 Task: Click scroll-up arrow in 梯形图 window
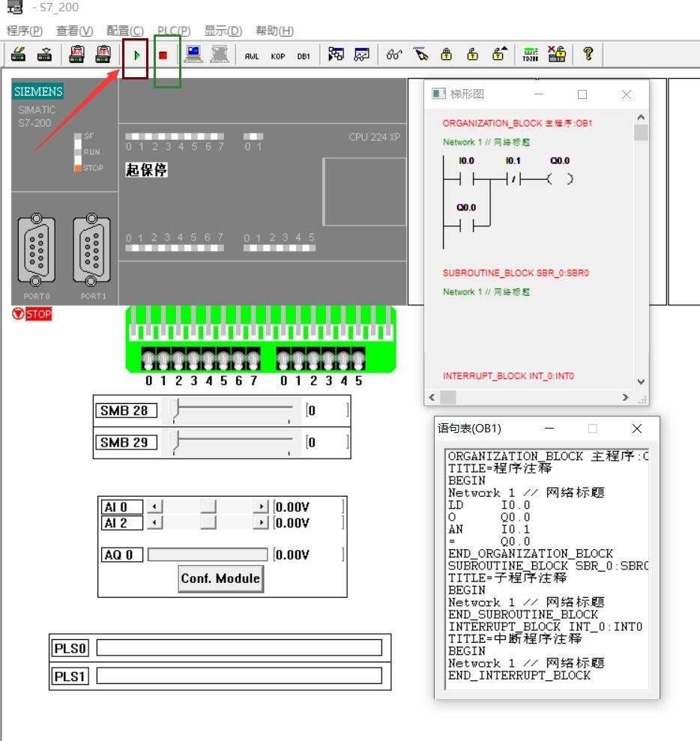click(x=641, y=117)
